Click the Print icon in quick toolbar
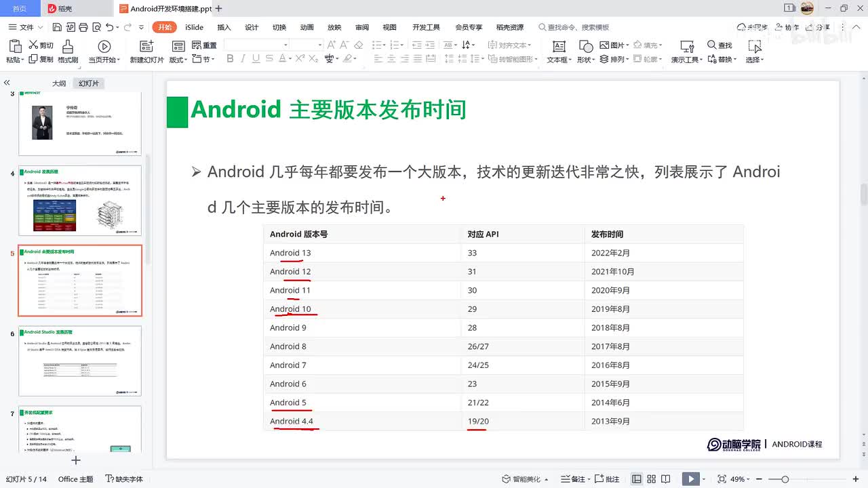This screenshot has width=868, height=488. click(x=83, y=27)
